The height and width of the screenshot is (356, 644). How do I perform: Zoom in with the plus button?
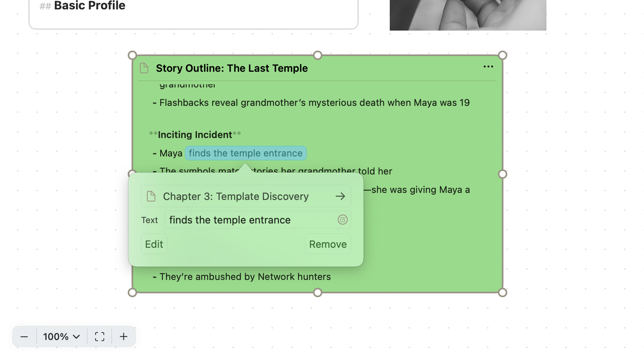(x=123, y=337)
